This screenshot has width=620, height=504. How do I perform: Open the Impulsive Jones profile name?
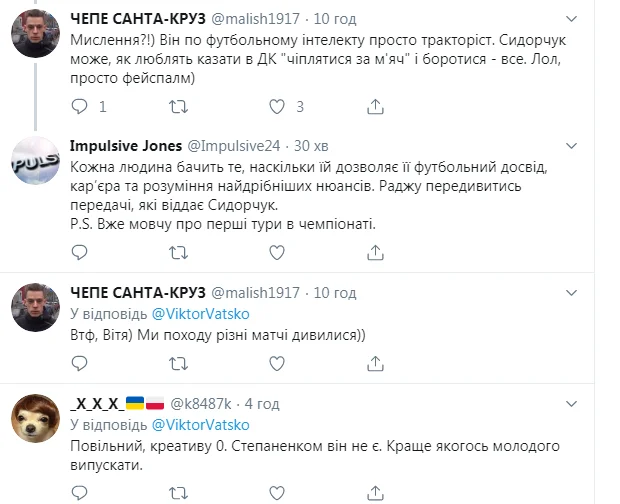126,146
